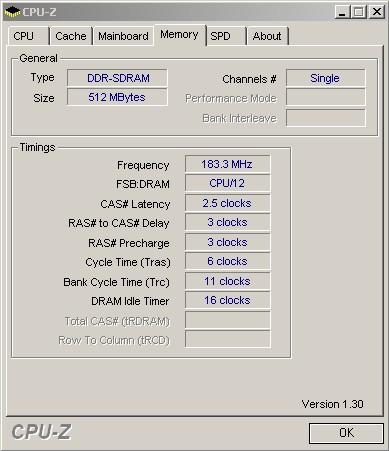Image resolution: width=389 pixels, height=451 pixels.
Task: Switch to the SPD tab
Action: point(226,36)
